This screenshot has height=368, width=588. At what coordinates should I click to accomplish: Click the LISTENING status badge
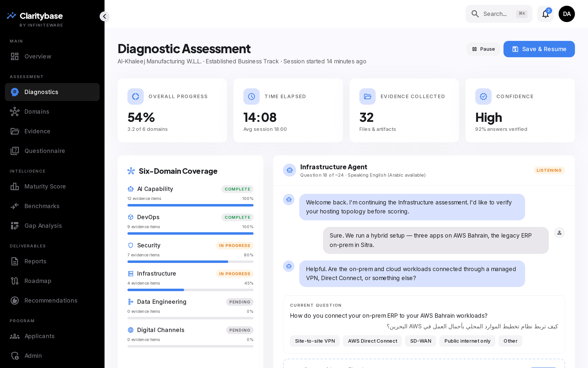[549, 170]
